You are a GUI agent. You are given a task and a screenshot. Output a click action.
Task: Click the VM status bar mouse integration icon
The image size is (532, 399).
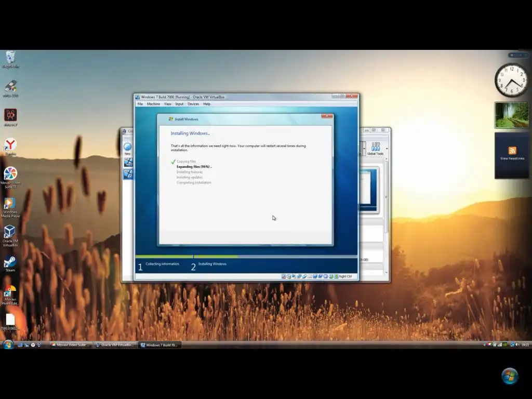[331, 276]
